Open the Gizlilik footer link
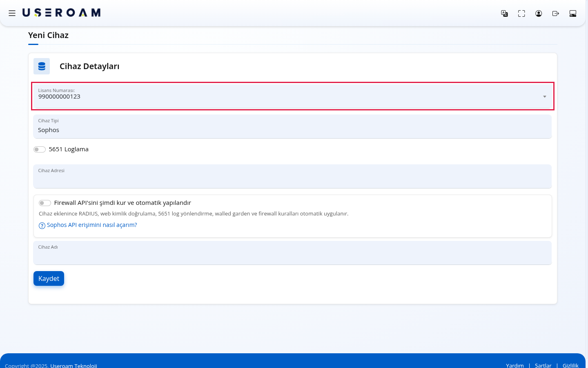 [x=570, y=366]
